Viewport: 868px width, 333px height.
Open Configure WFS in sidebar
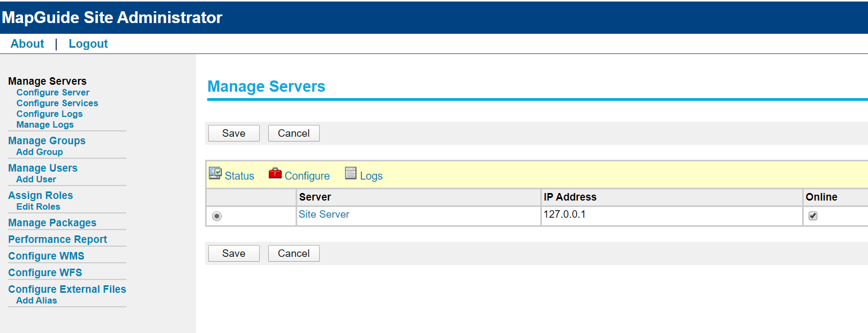[x=45, y=272]
